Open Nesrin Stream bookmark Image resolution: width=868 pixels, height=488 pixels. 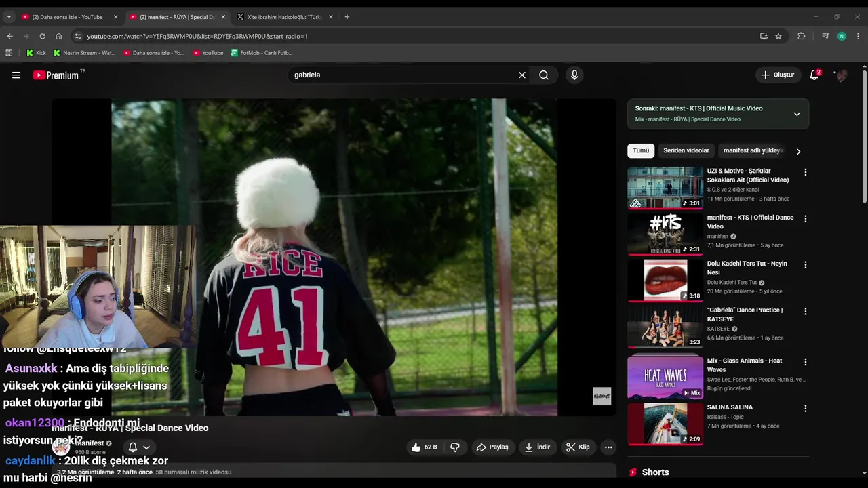pos(85,53)
